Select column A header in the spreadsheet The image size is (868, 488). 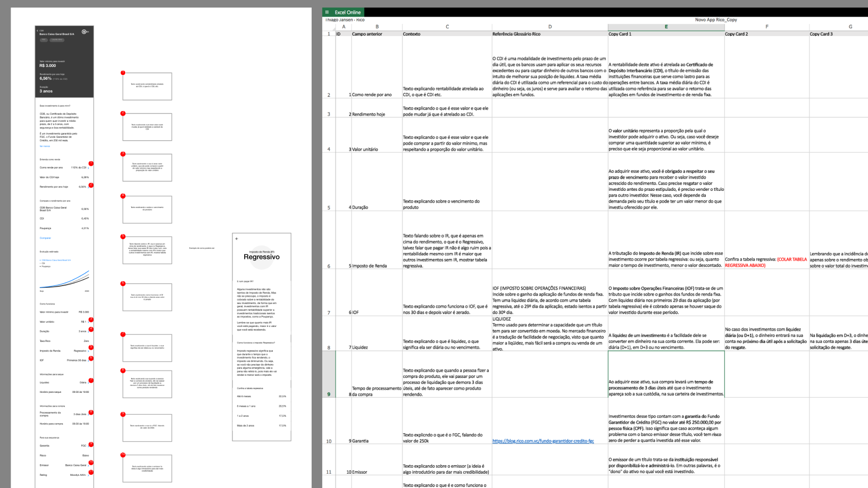[344, 27]
